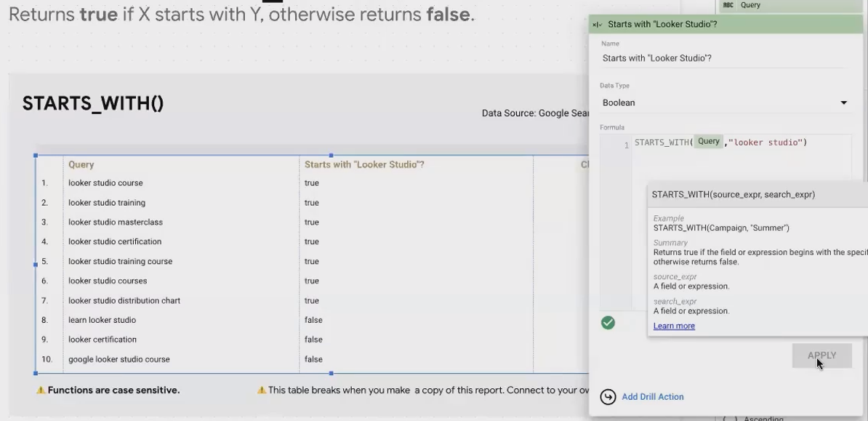Click the Starts with "Looker Studio"? column header

point(364,164)
